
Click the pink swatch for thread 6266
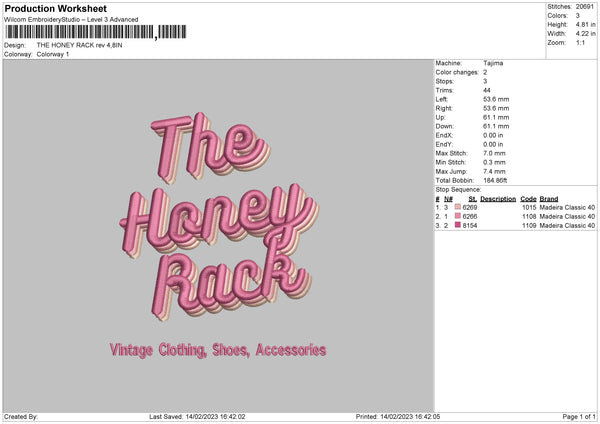pyautogui.click(x=458, y=216)
